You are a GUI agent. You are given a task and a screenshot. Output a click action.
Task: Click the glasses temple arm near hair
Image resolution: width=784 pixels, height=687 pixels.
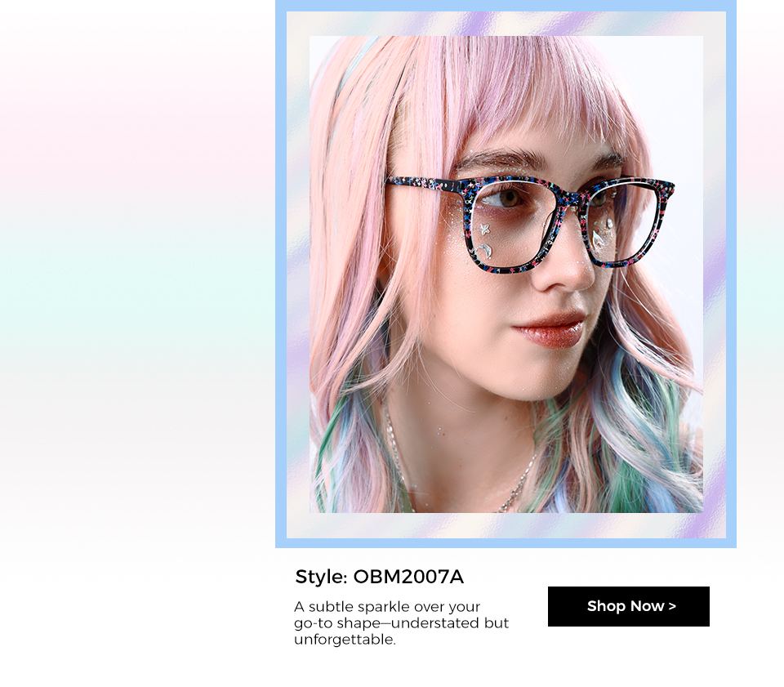[x=426, y=183]
